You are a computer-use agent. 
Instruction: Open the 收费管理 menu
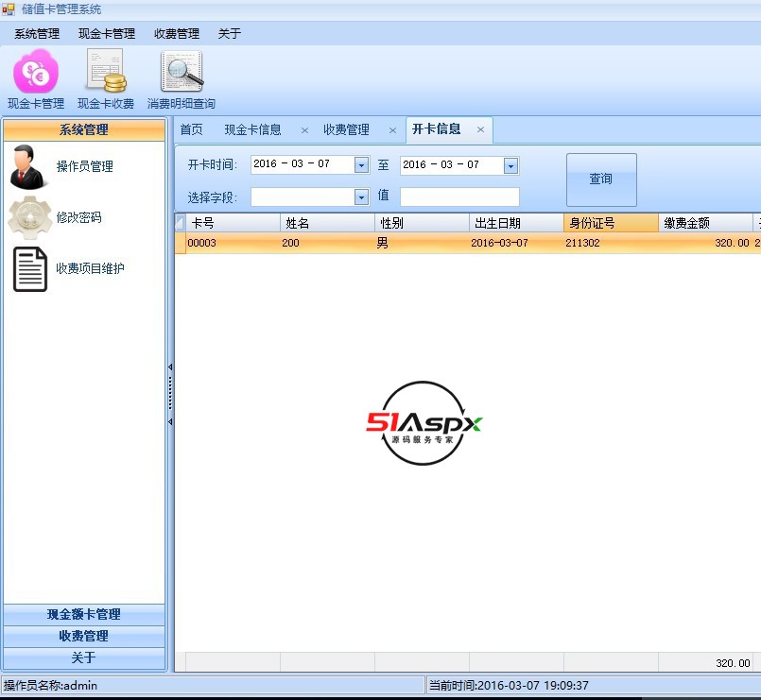[177, 33]
